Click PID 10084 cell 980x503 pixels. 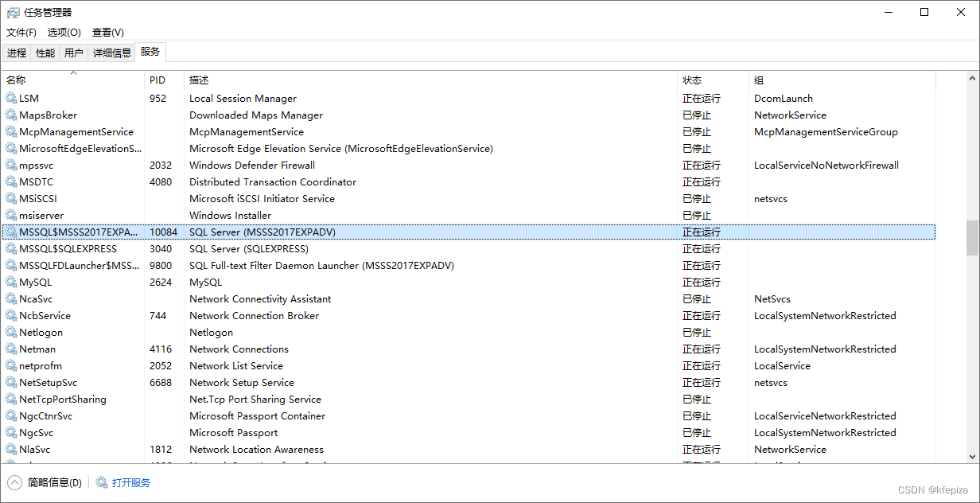click(163, 232)
